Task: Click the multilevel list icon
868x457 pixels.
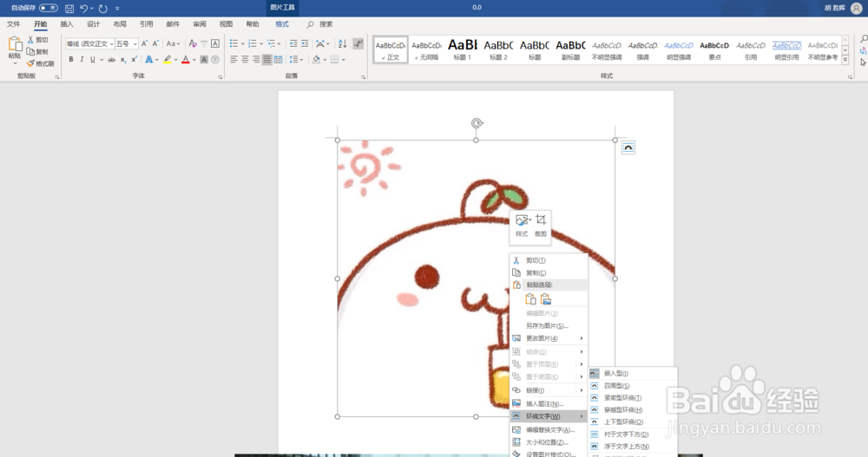Action: tap(271, 43)
